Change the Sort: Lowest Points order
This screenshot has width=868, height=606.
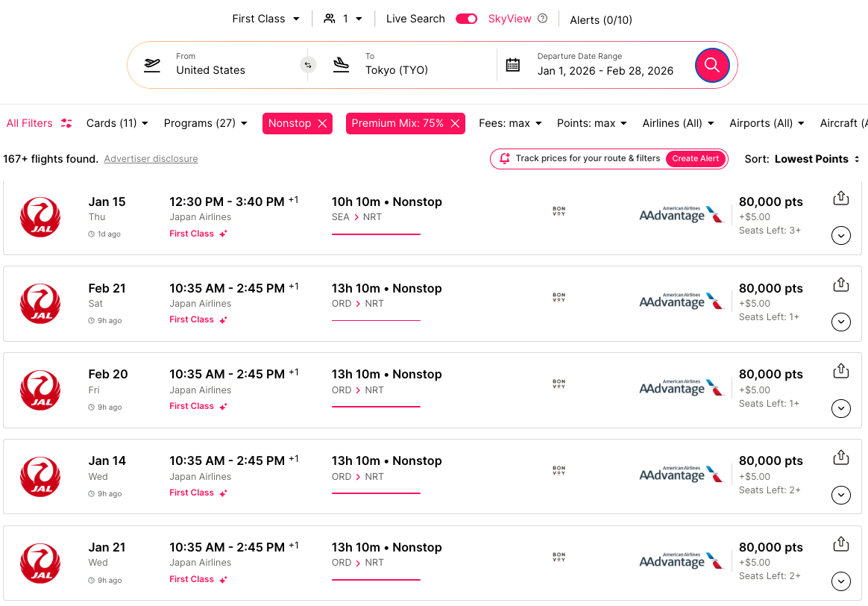[x=802, y=159]
